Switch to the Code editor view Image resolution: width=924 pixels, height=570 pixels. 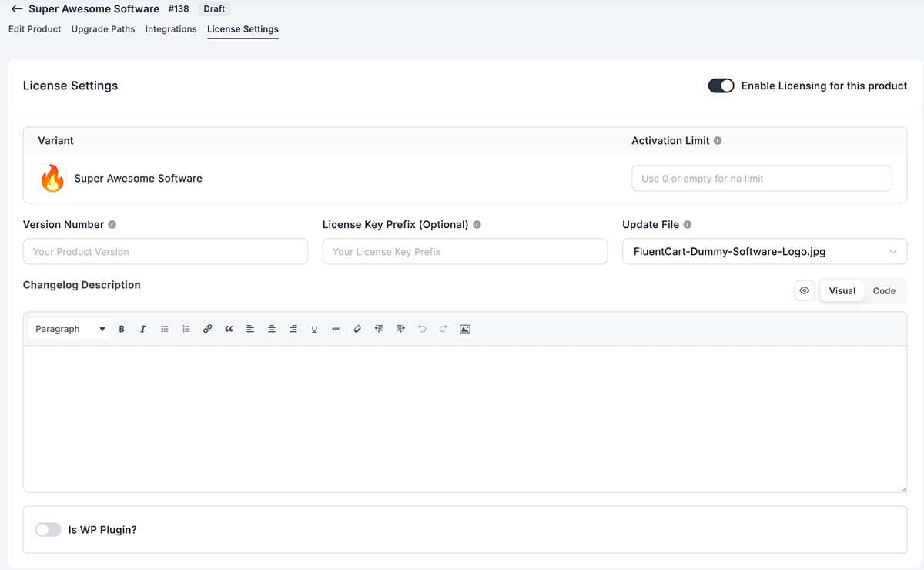pos(884,290)
